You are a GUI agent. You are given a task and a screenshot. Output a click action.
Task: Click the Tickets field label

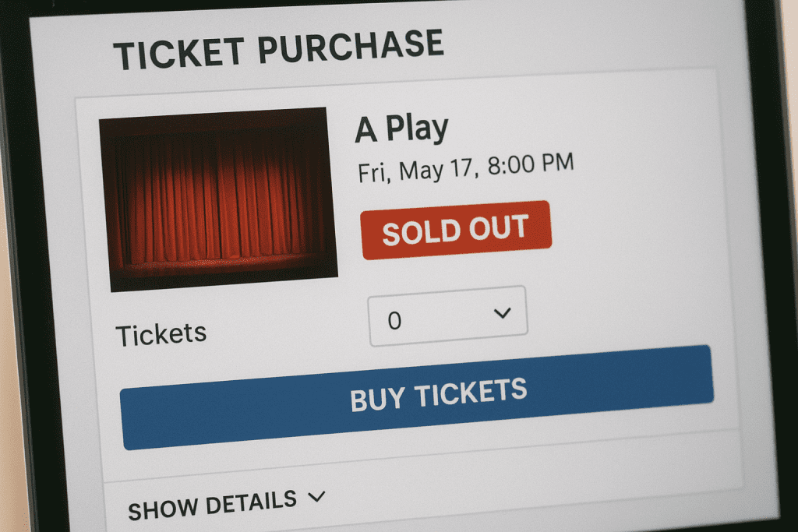[x=161, y=335]
